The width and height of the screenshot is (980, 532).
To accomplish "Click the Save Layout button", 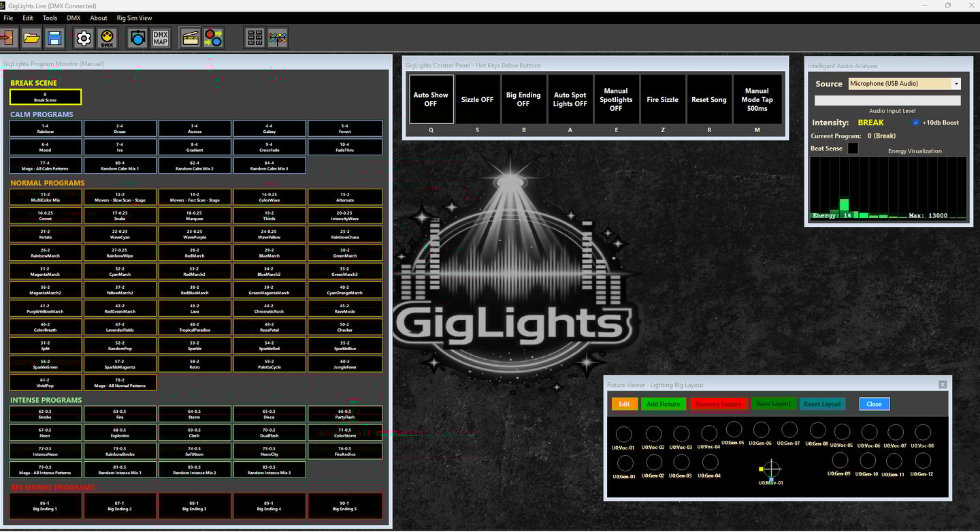I will 774,404.
